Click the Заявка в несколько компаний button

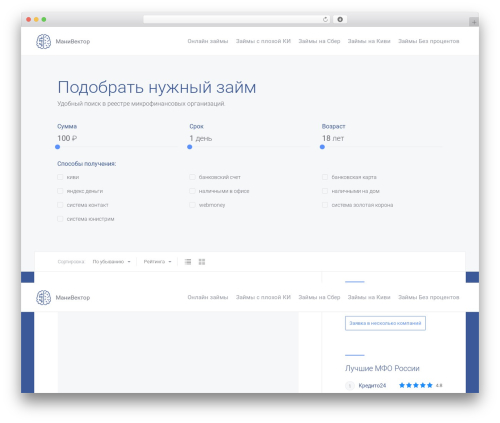pyautogui.click(x=385, y=323)
